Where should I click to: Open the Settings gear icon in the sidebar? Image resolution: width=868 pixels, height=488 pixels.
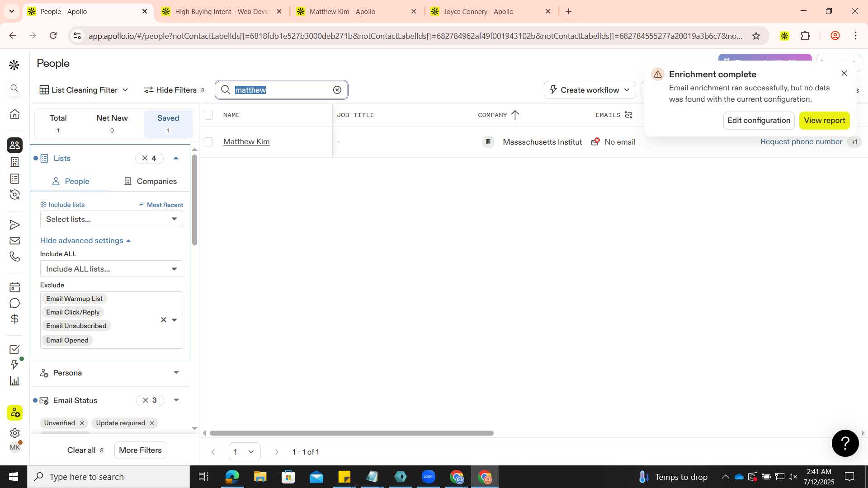[14, 433]
